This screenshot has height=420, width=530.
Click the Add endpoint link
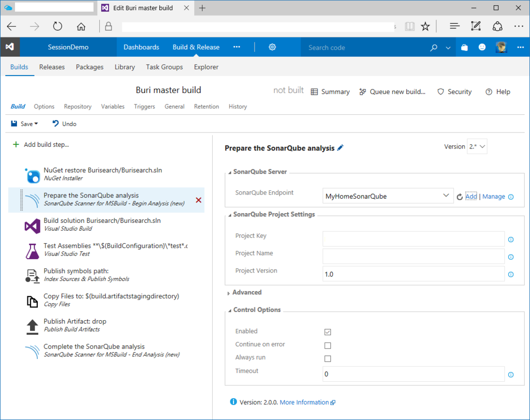coord(471,197)
